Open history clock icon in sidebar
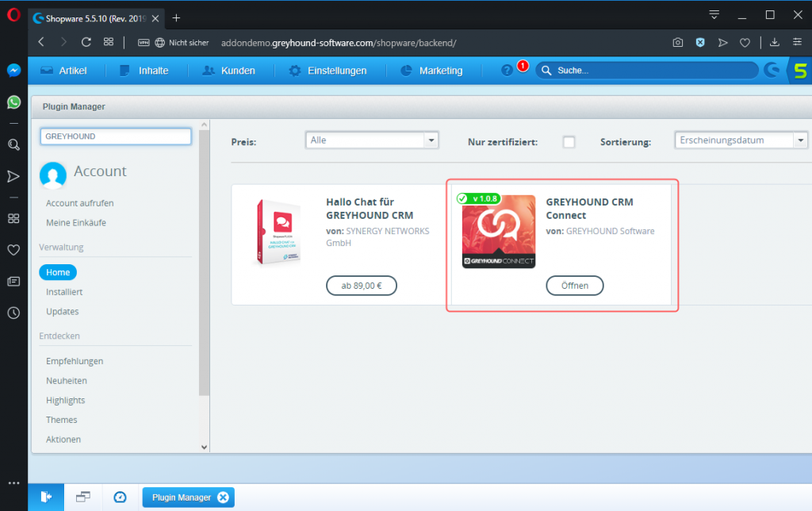Viewport: 812px width, 511px height. click(14, 313)
